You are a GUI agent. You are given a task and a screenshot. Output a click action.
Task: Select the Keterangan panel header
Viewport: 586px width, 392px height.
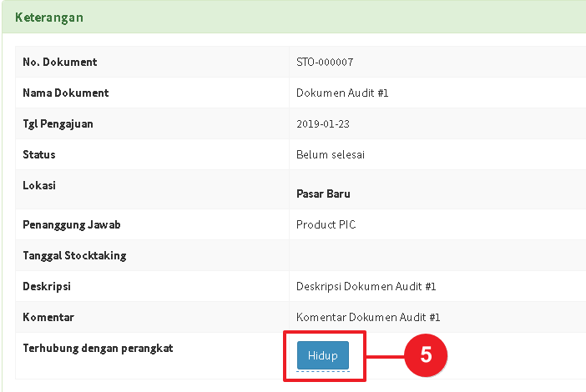48,17
